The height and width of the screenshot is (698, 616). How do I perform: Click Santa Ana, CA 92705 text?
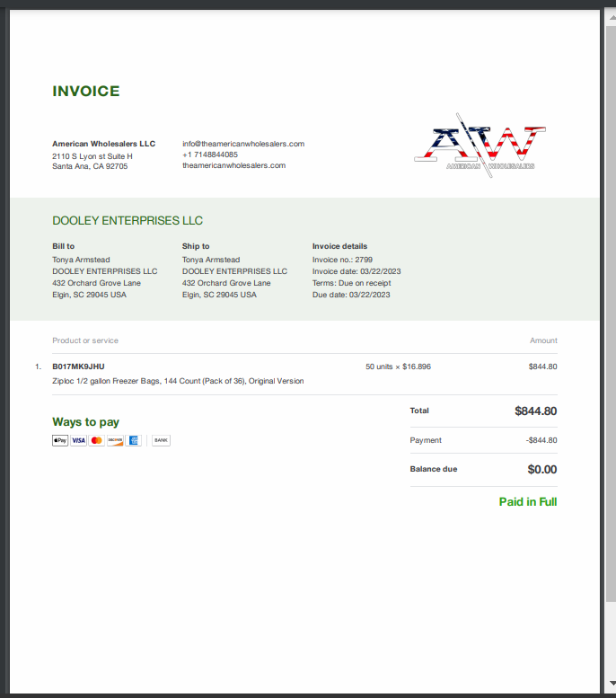point(90,166)
